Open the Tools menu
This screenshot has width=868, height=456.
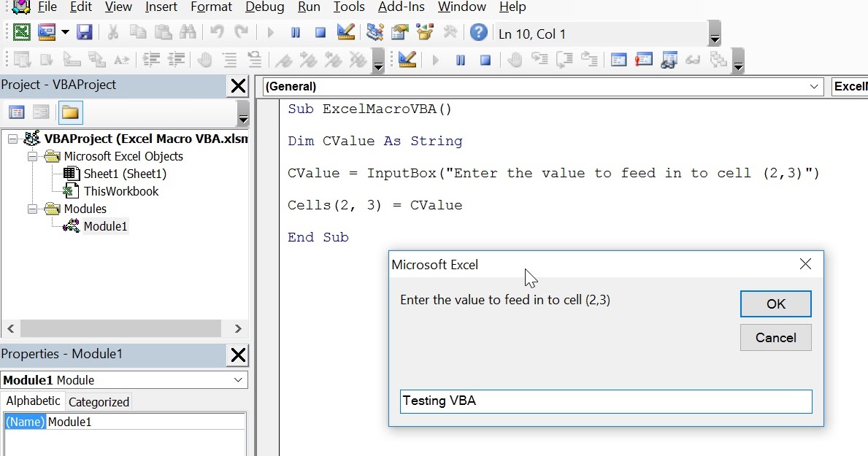click(349, 7)
